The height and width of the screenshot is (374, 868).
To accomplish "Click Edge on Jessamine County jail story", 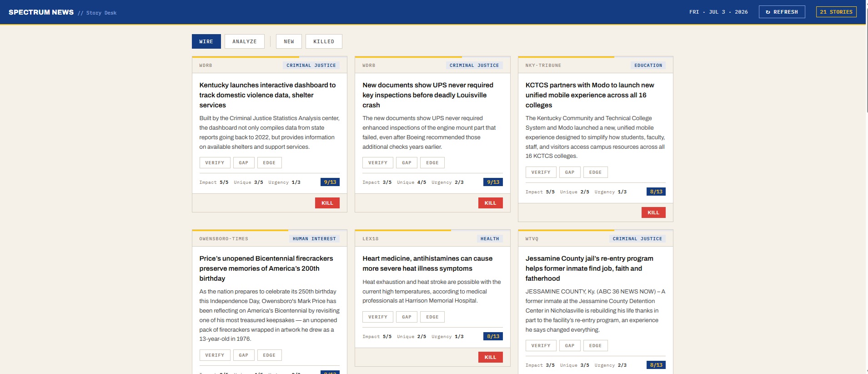I will [x=595, y=346].
